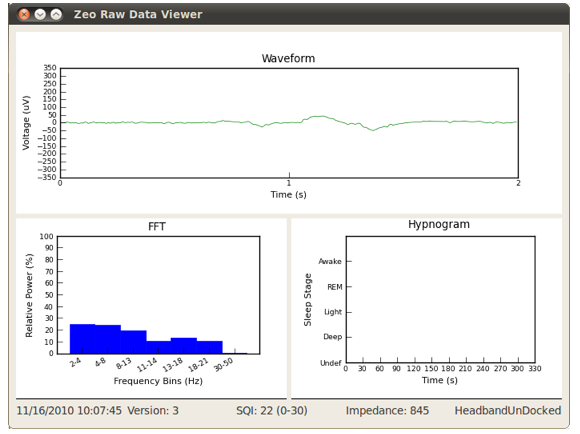Click the 8-13 Hz FFT bar

tap(134, 342)
